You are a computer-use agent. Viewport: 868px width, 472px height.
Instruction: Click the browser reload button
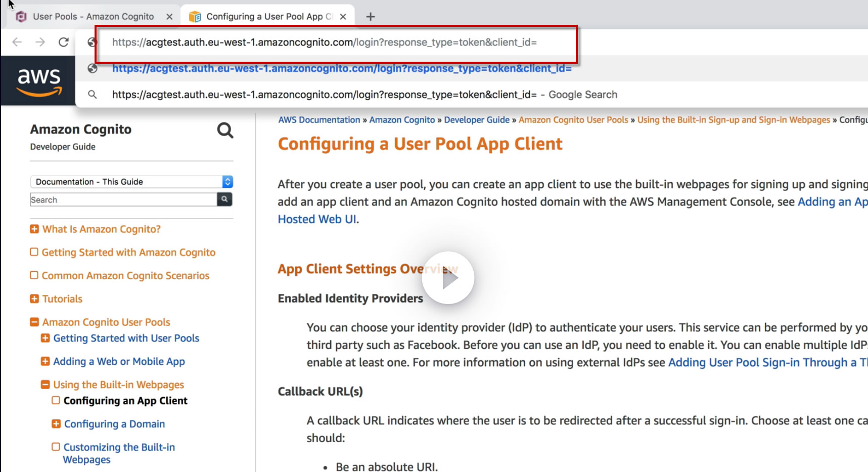(x=64, y=42)
